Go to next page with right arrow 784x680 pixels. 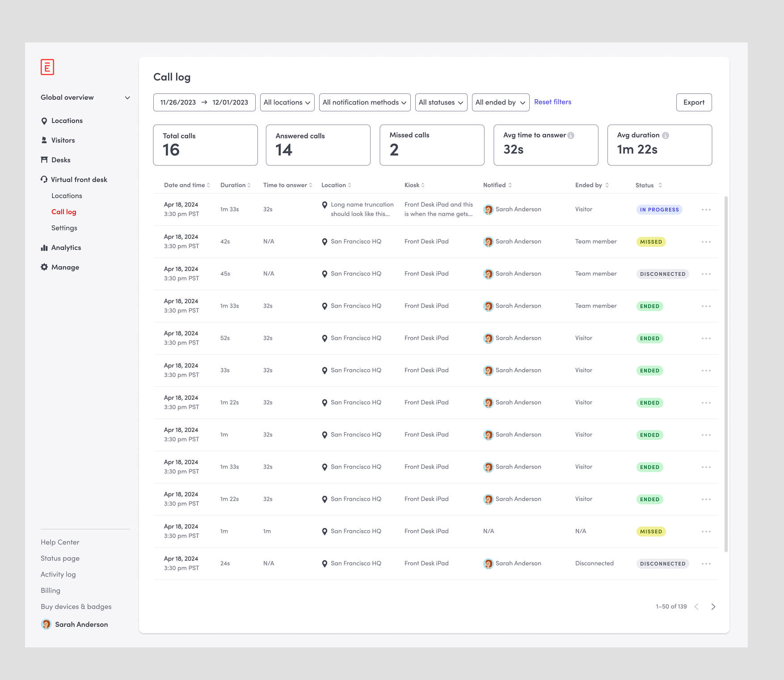713,607
